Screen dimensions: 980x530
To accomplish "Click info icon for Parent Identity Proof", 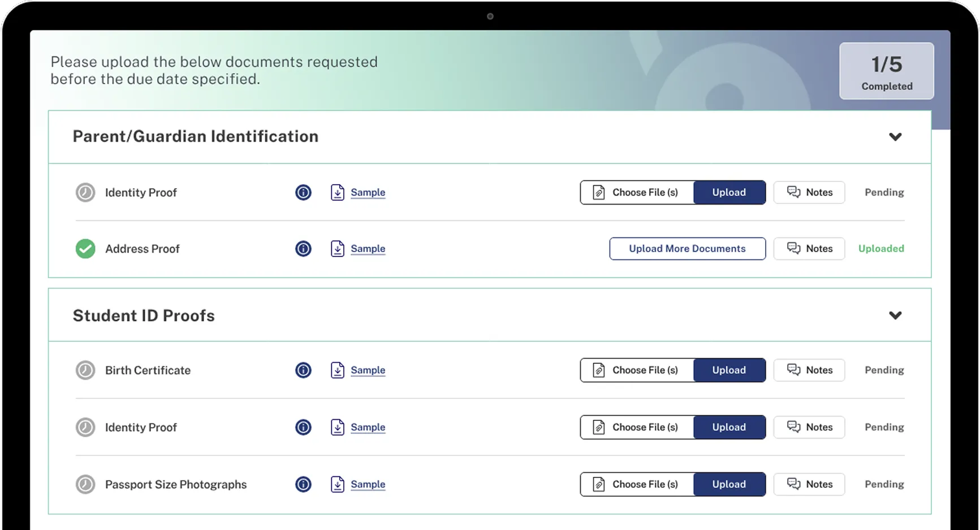I will (x=303, y=193).
